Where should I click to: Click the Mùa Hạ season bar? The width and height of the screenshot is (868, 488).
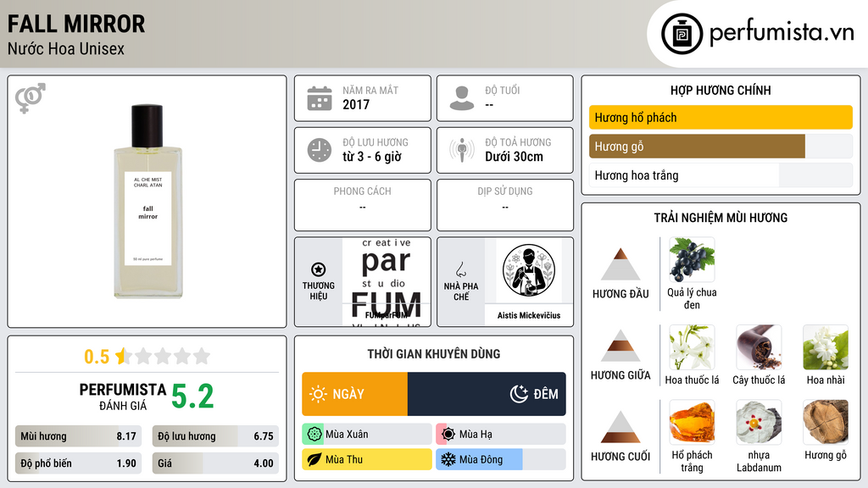click(501, 435)
